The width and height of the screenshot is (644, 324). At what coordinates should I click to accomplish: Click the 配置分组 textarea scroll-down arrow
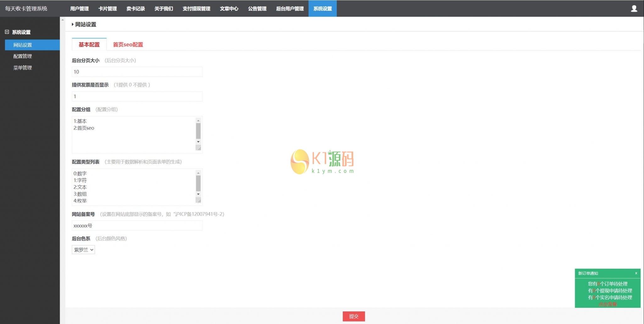198,142
